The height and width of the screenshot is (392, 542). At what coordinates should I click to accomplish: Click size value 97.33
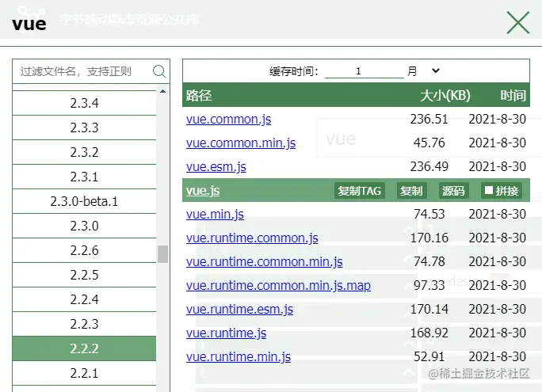tap(429, 286)
